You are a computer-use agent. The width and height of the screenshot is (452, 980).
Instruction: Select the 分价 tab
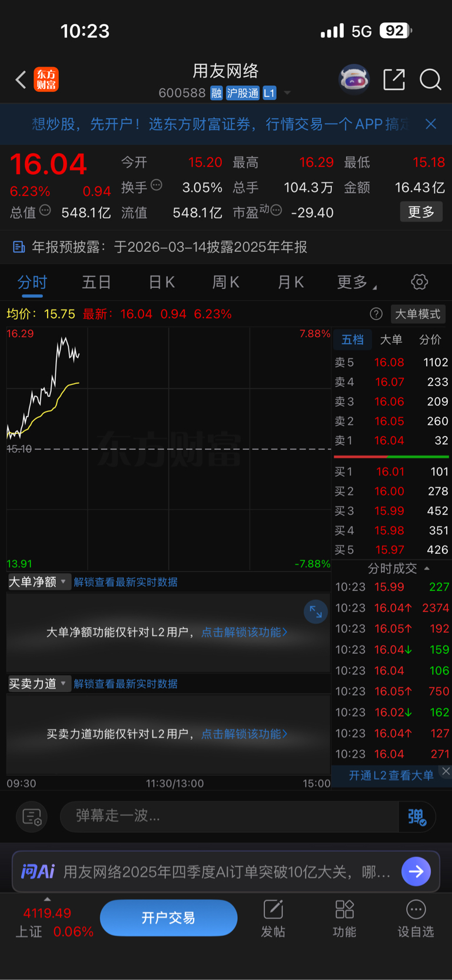coord(430,340)
